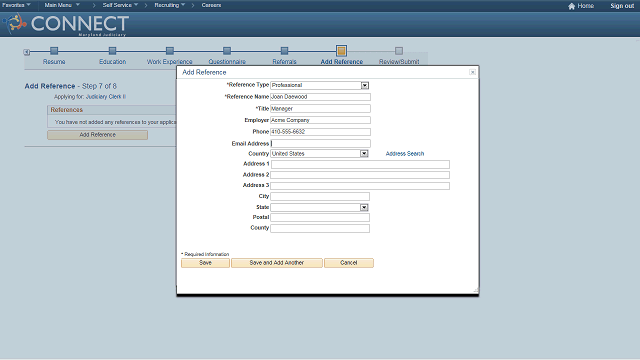Go to the Questionnaire step label
Screen dimensions: 640x360
coord(227,62)
